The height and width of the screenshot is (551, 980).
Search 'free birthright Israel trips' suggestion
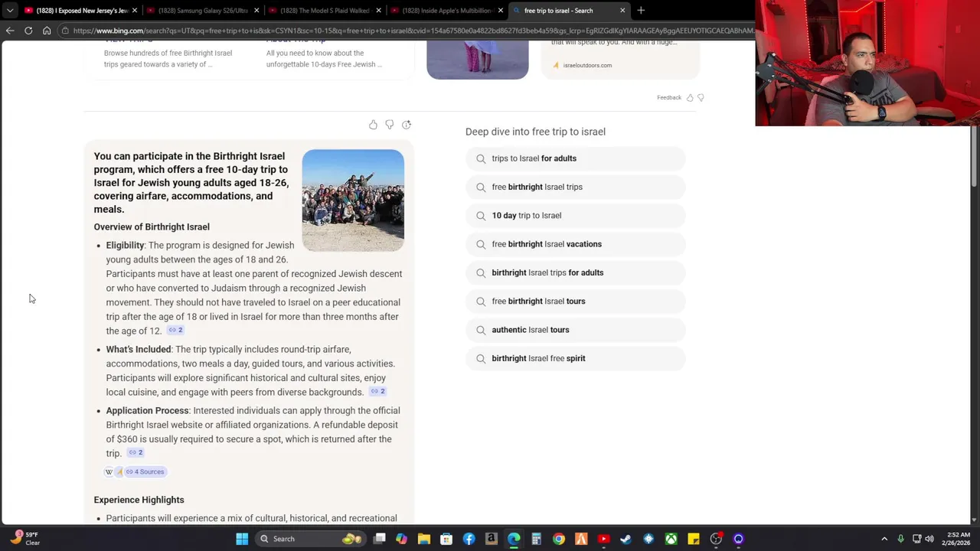575,187
